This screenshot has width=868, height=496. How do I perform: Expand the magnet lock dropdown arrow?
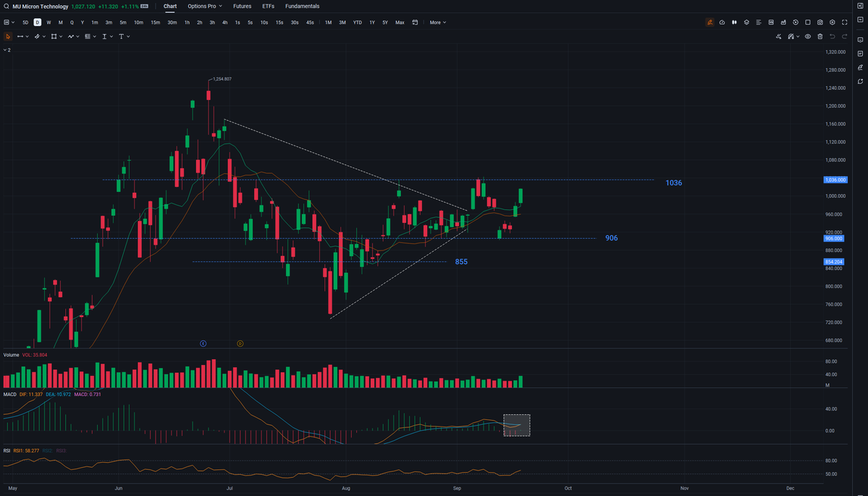click(x=799, y=36)
